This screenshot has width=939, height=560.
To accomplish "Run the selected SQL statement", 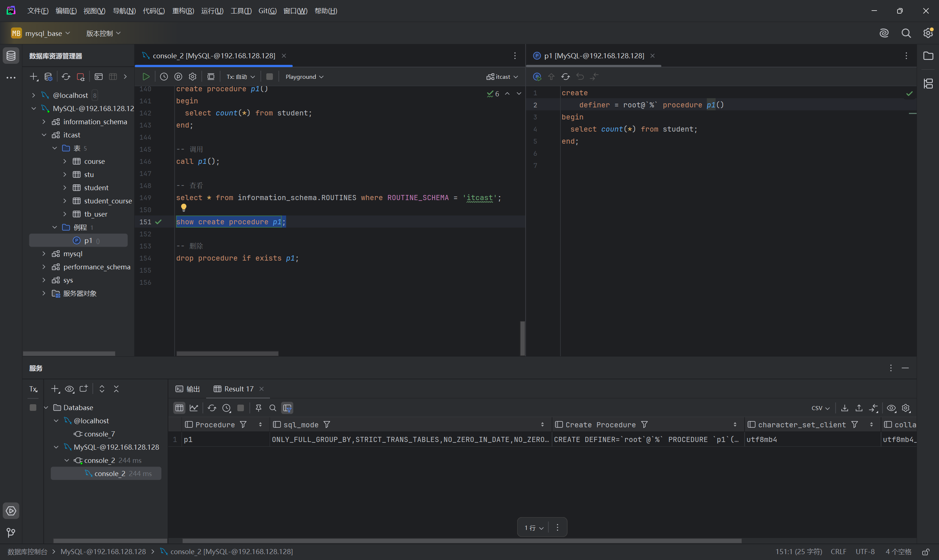I will [x=146, y=77].
